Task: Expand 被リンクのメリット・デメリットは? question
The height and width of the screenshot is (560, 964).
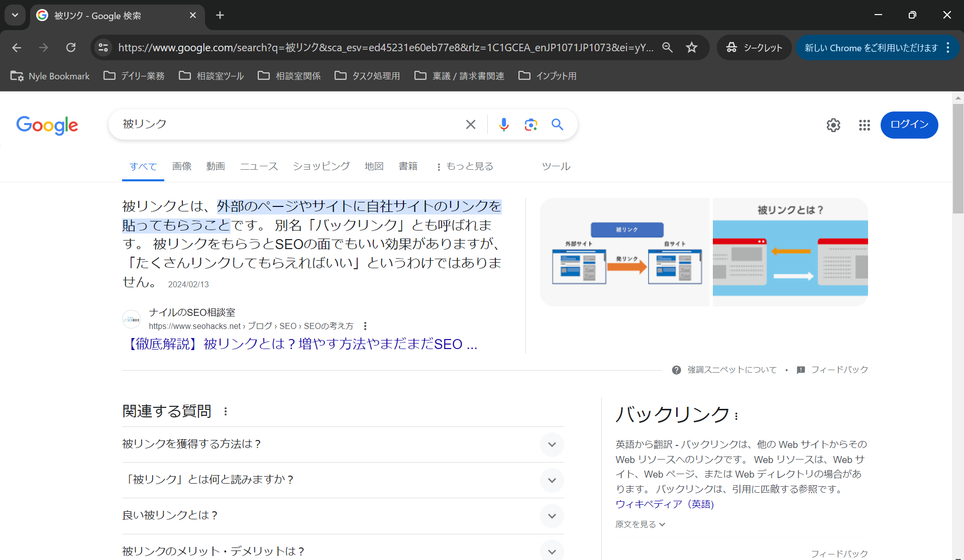Action: [343, 550]
